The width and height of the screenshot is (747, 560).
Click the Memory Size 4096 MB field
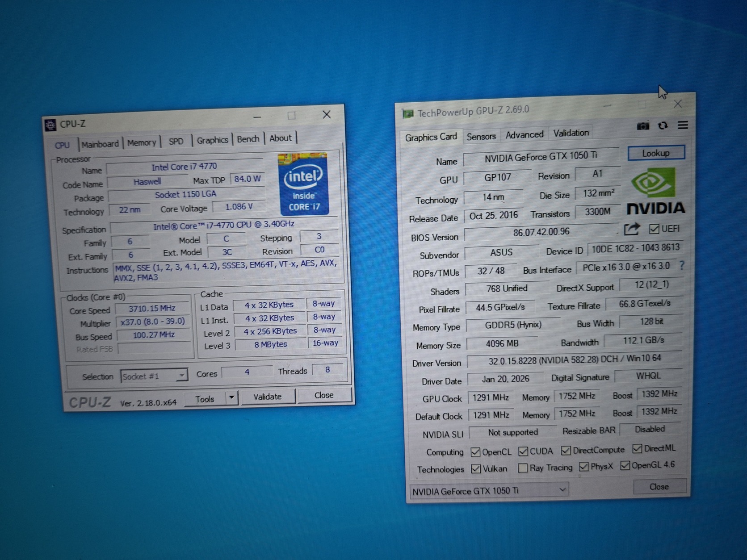[502, 343]
